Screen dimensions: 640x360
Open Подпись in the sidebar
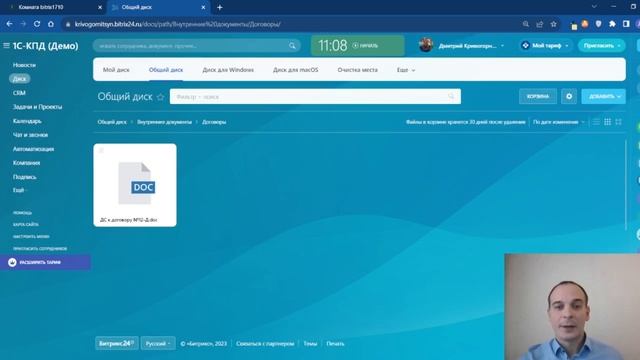click(x=24, y=177)
